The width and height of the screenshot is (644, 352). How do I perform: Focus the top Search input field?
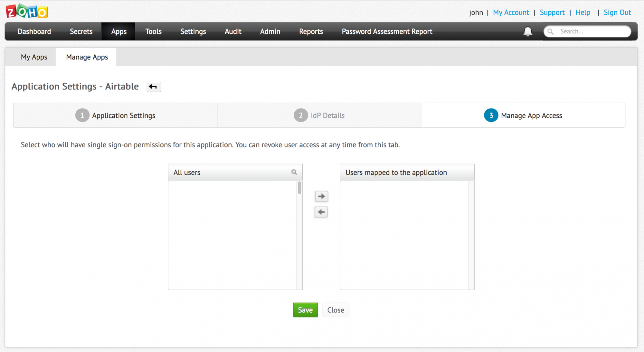click(x=592, y=32)
